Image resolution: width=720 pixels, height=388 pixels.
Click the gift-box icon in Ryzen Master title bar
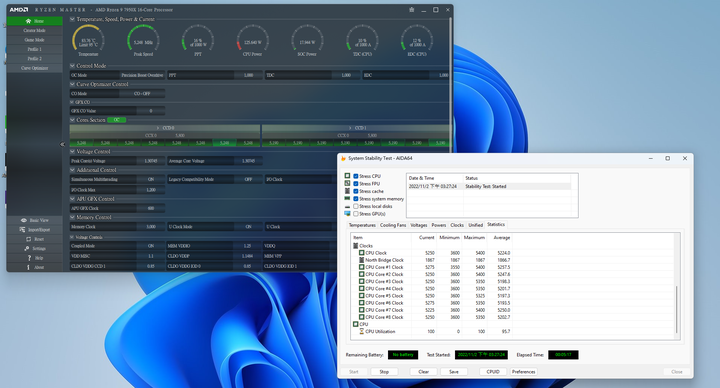point(411,10)
